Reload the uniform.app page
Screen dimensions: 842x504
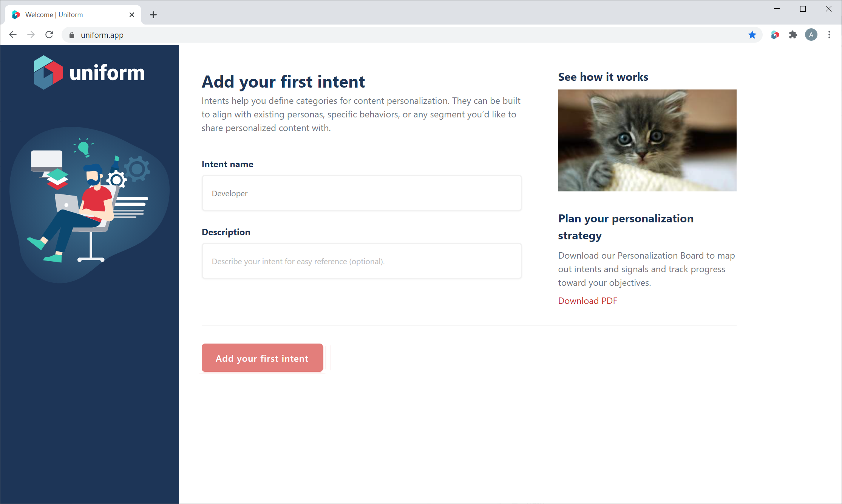pyautogui.click(x=49, y=35)
